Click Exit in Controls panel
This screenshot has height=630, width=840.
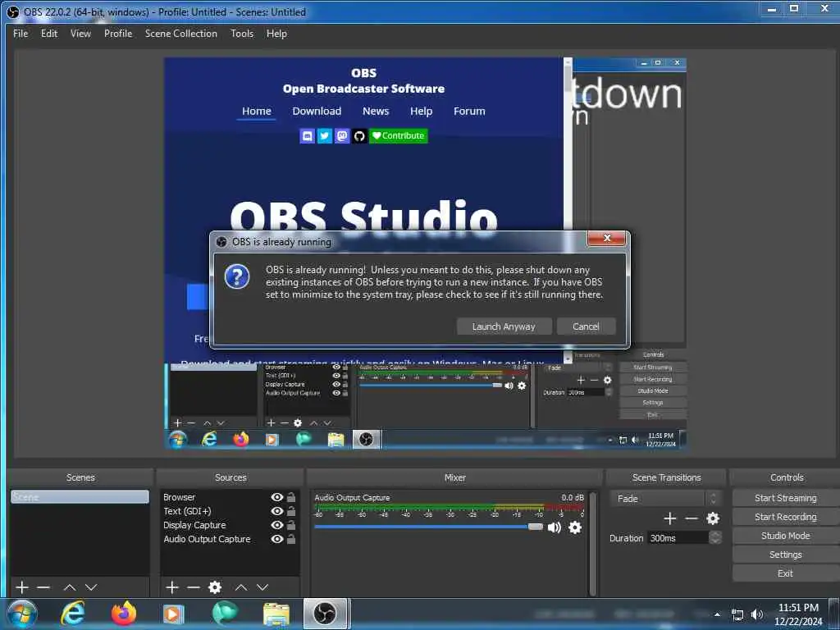pyautogui.click(x=785, y=573)
